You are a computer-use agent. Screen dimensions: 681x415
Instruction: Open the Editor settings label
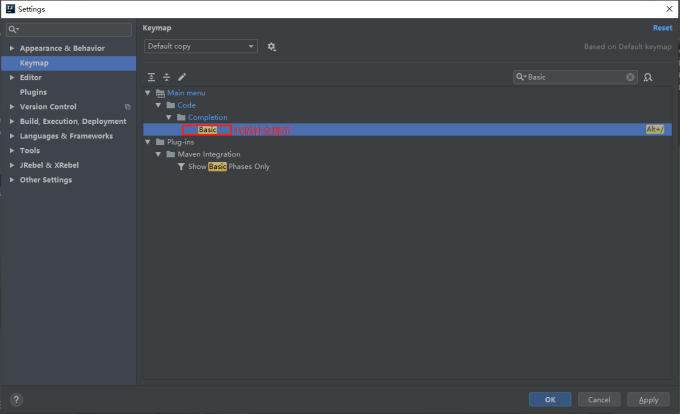(x=30, y=77)
